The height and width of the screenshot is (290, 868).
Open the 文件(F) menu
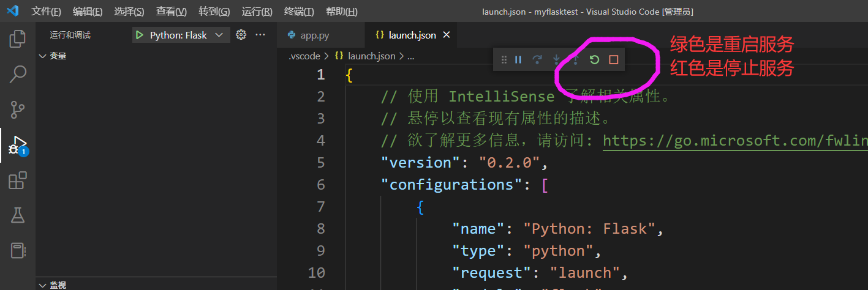[x=47, y=12]
